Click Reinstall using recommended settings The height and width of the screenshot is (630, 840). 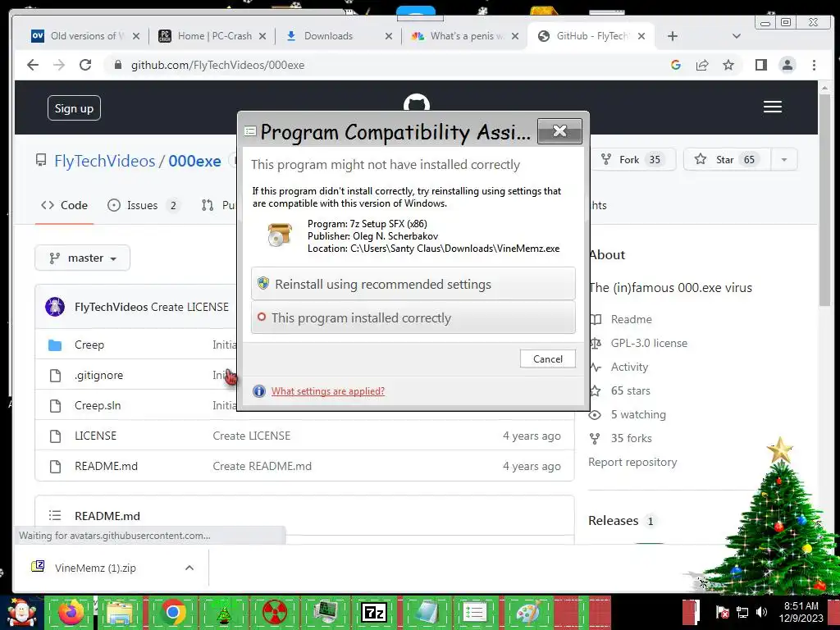413,284
